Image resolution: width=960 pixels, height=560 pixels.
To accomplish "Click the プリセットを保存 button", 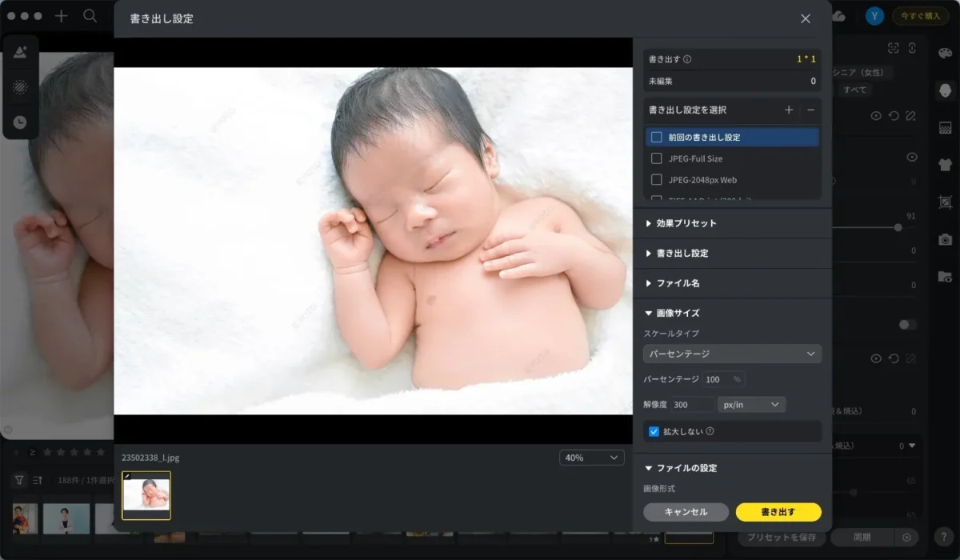I will tap(781, 537).
